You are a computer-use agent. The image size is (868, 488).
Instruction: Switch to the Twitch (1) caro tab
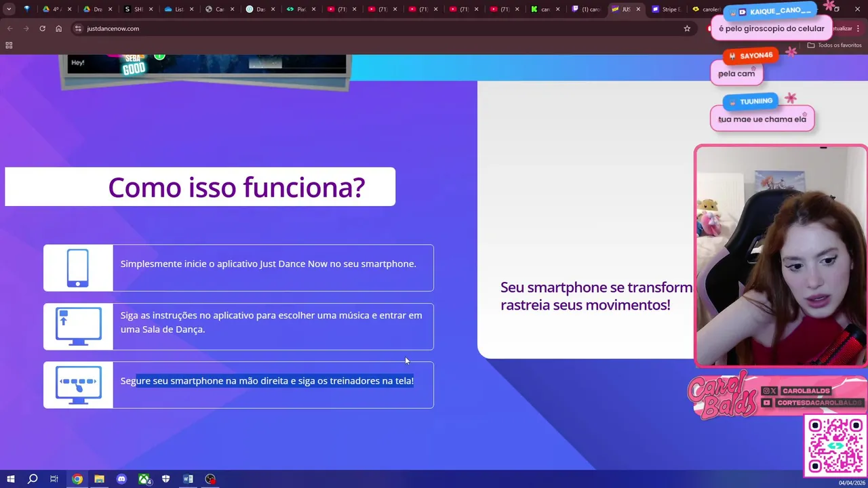click(585, 9)
